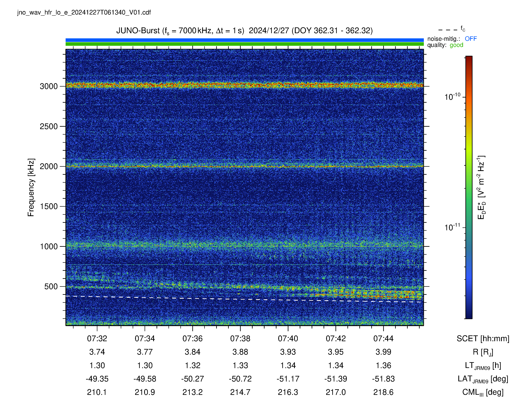Click the dashed fc legend entry
The height and width of the screenshot is (411, 532).
[x=452, y=29]
